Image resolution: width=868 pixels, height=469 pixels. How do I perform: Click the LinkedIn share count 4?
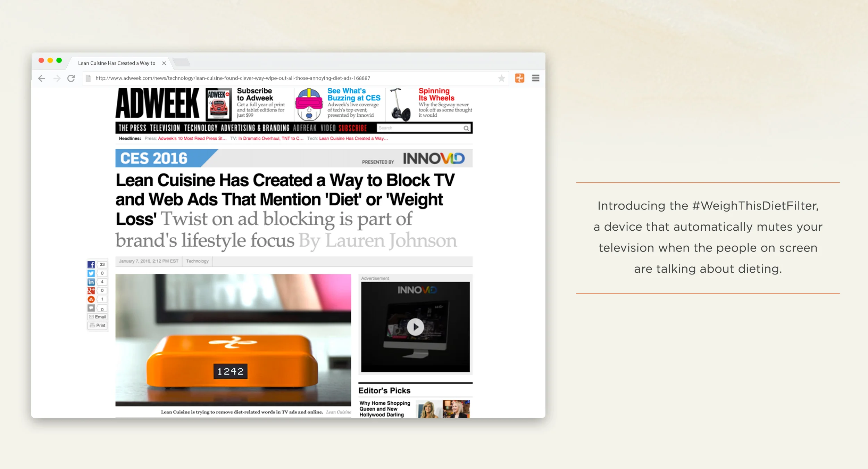(102, 282)
